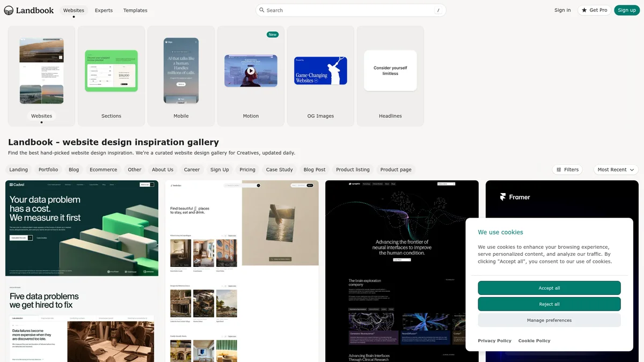Filter by the Career tag
The height and width of the screenshot is (362, 644).
point(192,169)
